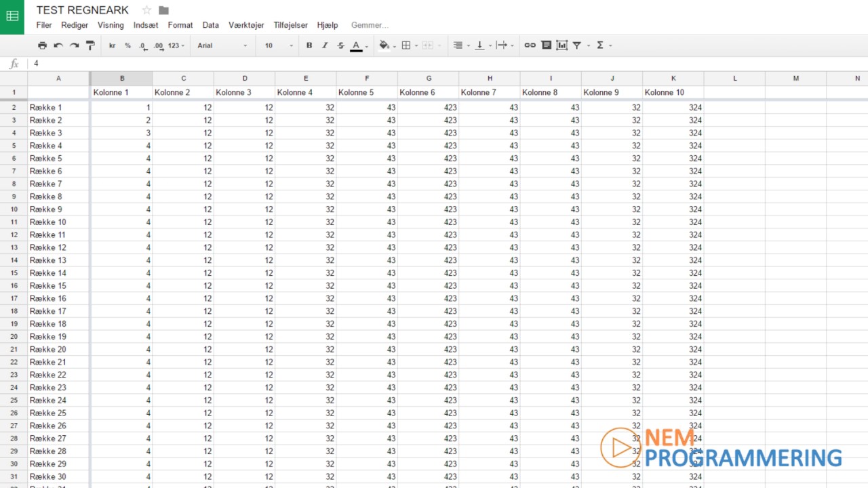Screen dimensions: 868x488
Task: Open the Filer menu
Action: (x=44, y=25)
